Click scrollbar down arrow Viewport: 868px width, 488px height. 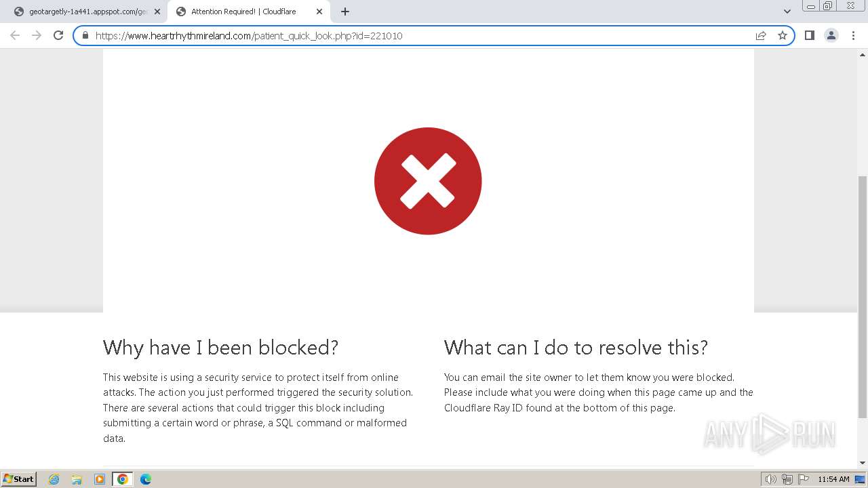863,463
